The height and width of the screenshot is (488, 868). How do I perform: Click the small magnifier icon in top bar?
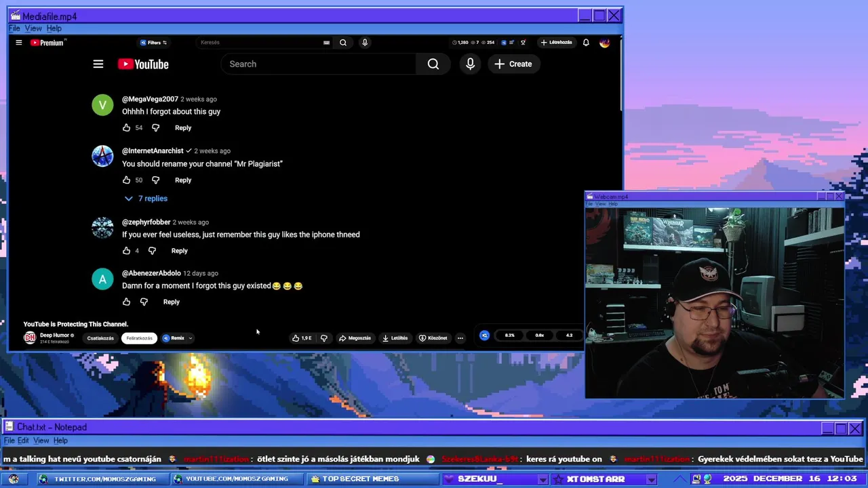343,43
